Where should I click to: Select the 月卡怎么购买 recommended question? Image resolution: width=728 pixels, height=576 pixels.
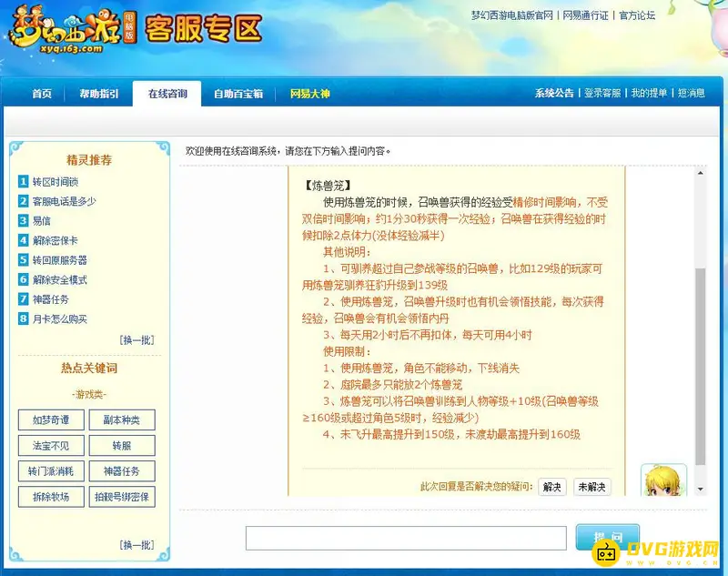[x=59, y=318]
